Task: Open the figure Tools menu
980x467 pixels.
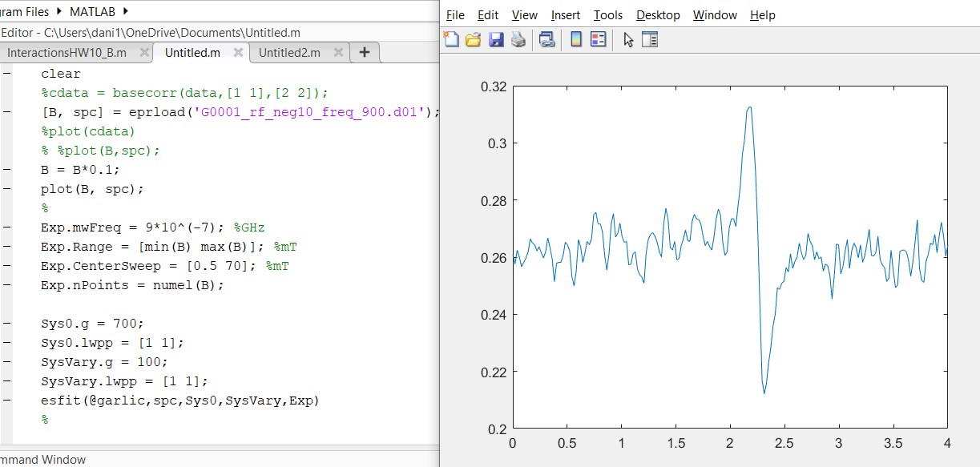Action: pos(608,15)
